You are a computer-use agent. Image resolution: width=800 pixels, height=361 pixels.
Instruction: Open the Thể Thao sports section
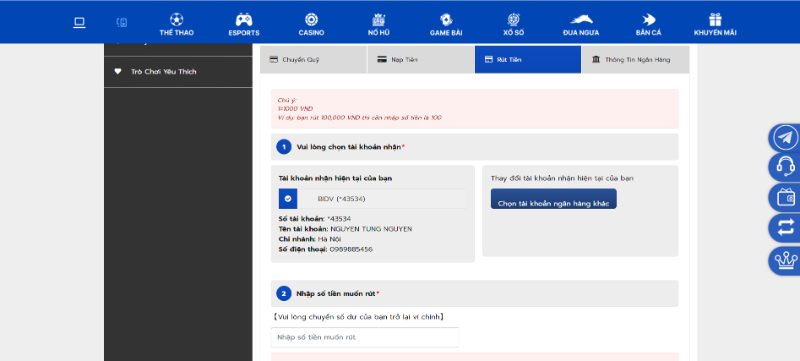point(176,24)
